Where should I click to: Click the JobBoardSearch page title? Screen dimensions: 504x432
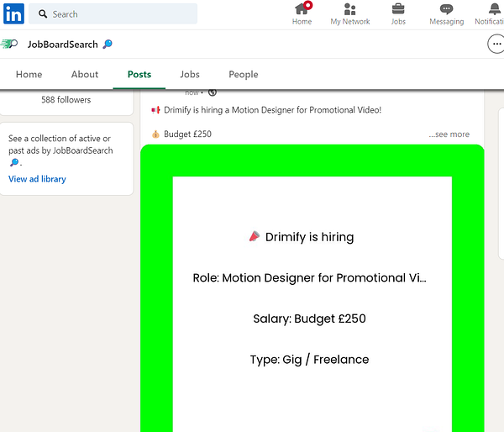(70, 44)
